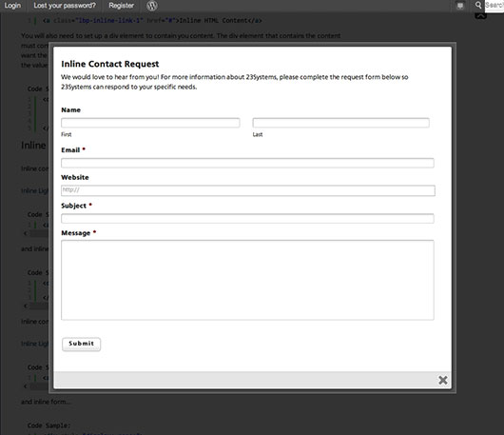Open the WordPress logo menu

point(152,6)
